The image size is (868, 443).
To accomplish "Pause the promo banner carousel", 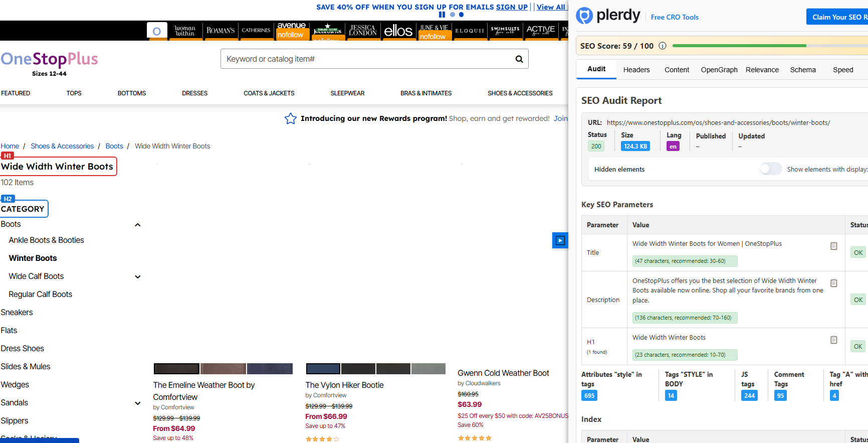I will 442,15.
